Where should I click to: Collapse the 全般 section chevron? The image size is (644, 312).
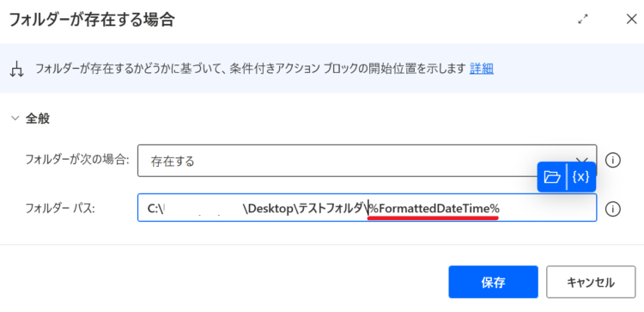point(15,119)
